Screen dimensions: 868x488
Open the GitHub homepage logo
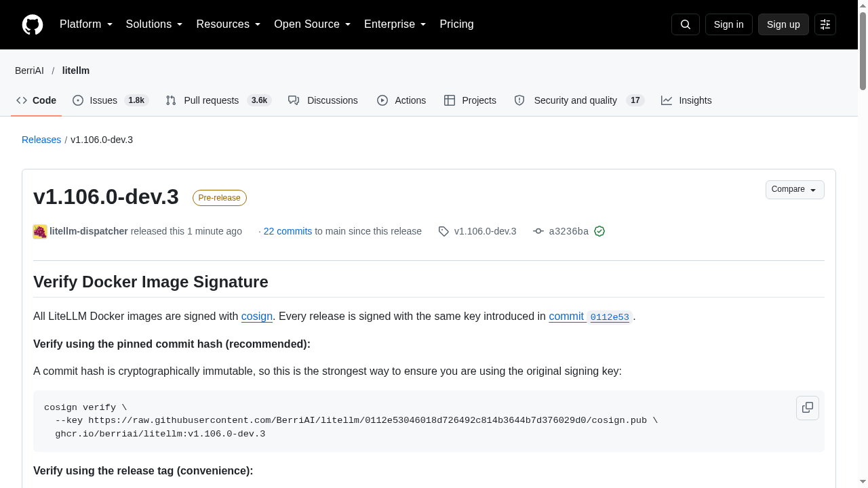tap(33, 24)
